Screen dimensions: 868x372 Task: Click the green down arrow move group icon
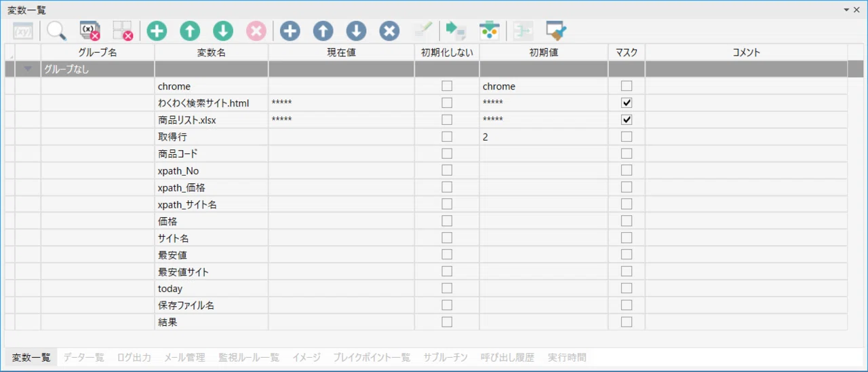223,31
